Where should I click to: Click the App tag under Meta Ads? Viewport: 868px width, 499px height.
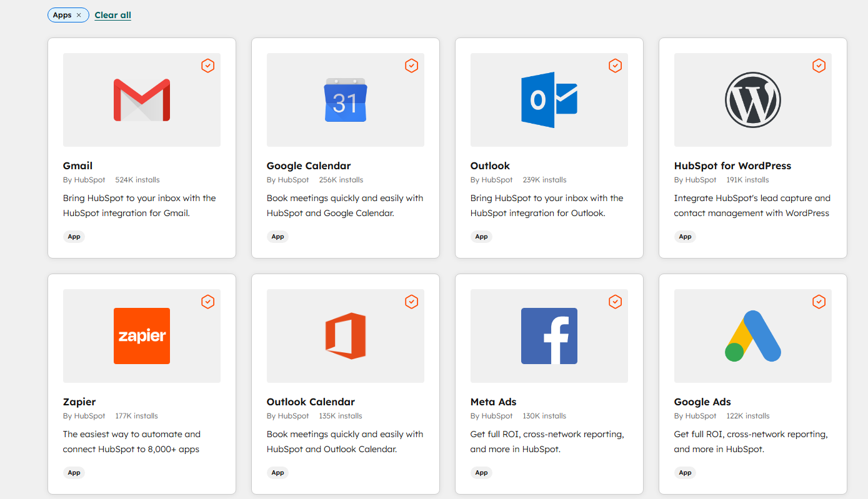(x=481, y=473)
